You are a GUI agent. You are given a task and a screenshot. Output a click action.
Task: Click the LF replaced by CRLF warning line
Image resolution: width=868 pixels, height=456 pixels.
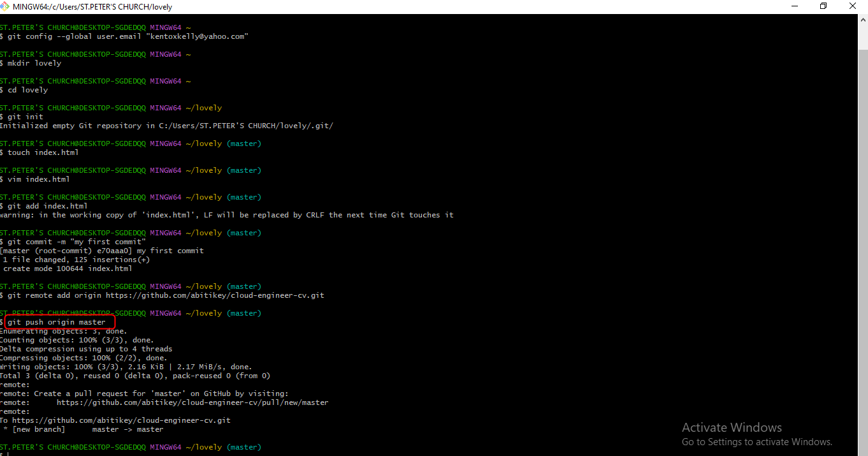pyautogui.click(x=227, y=215)
